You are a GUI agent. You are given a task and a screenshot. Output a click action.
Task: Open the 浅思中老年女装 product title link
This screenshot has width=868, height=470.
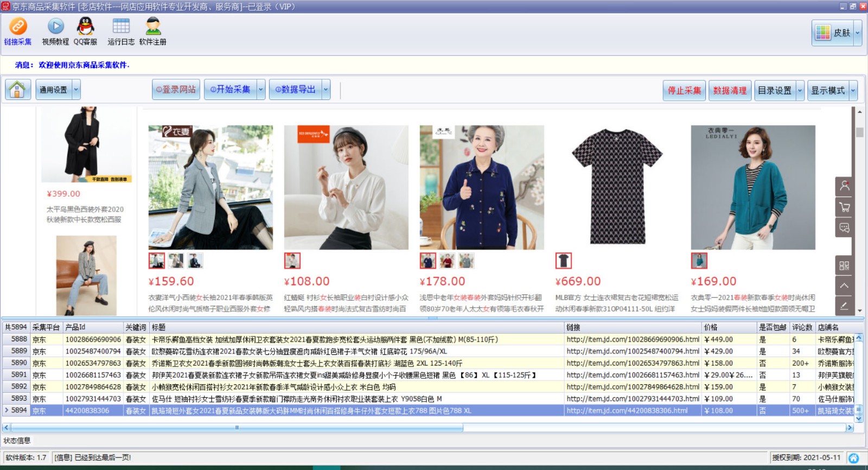click(x=482, y=303)
